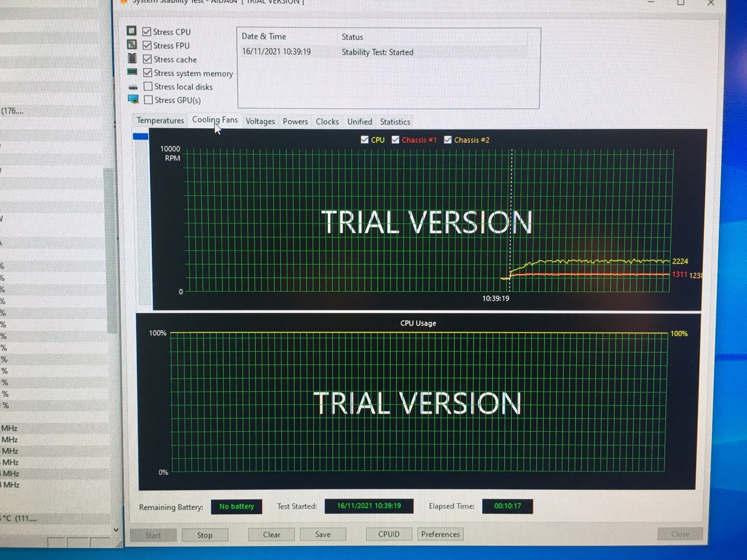Click the Date & Time column header
Screen dimensions: 747x560
[x=264, y=36]
